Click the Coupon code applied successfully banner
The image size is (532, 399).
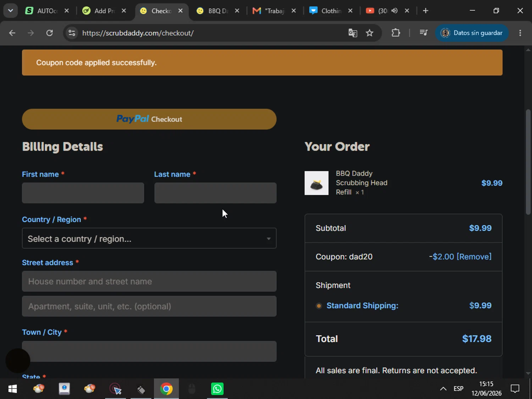(x=262, y=62)
